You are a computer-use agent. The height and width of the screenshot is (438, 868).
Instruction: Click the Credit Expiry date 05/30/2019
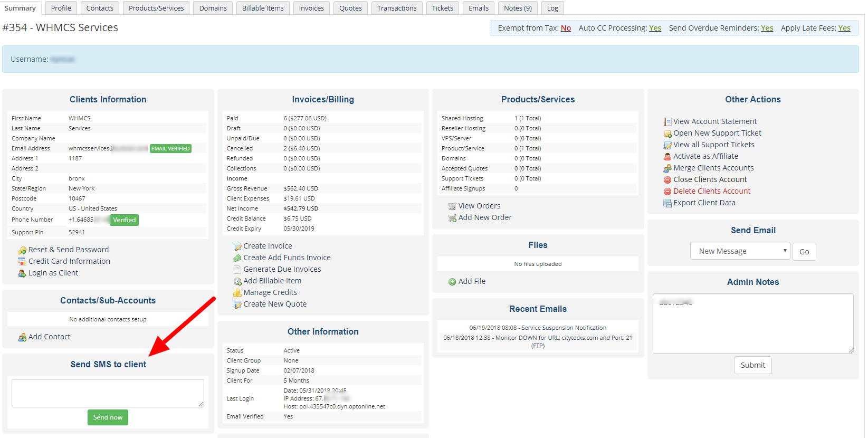[x=299, y=228]
